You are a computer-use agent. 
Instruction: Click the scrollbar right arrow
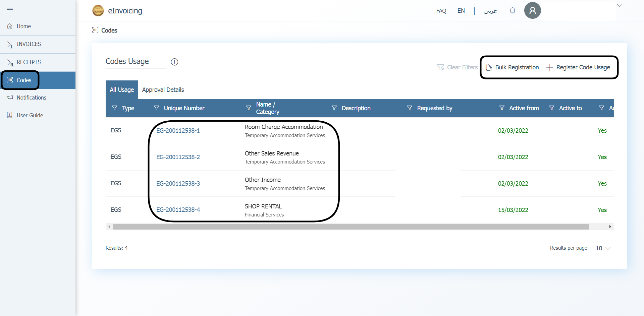coord(610,227)
